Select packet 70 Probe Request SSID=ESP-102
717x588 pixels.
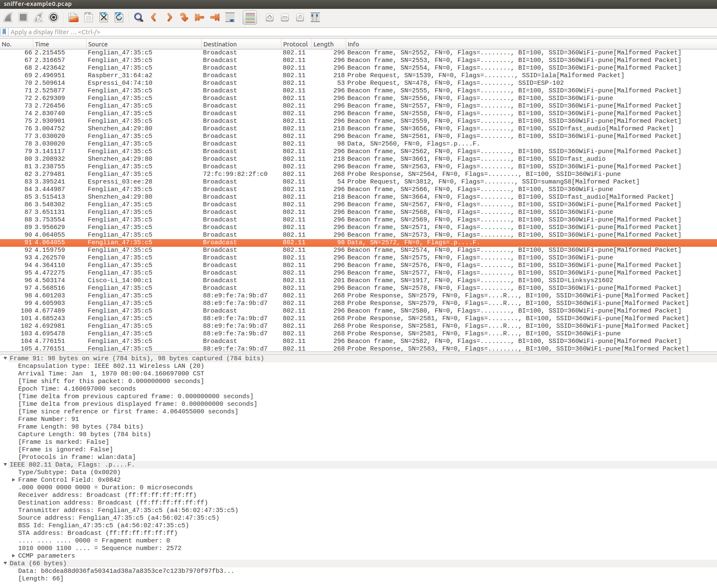(x=358, y=83)
